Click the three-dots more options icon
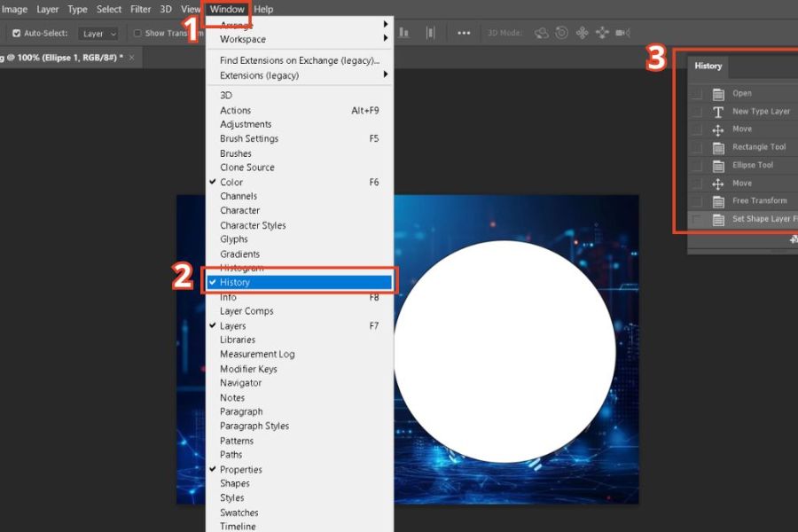Image resolution: width=798 pixels, height=532 pixels. 464,33
